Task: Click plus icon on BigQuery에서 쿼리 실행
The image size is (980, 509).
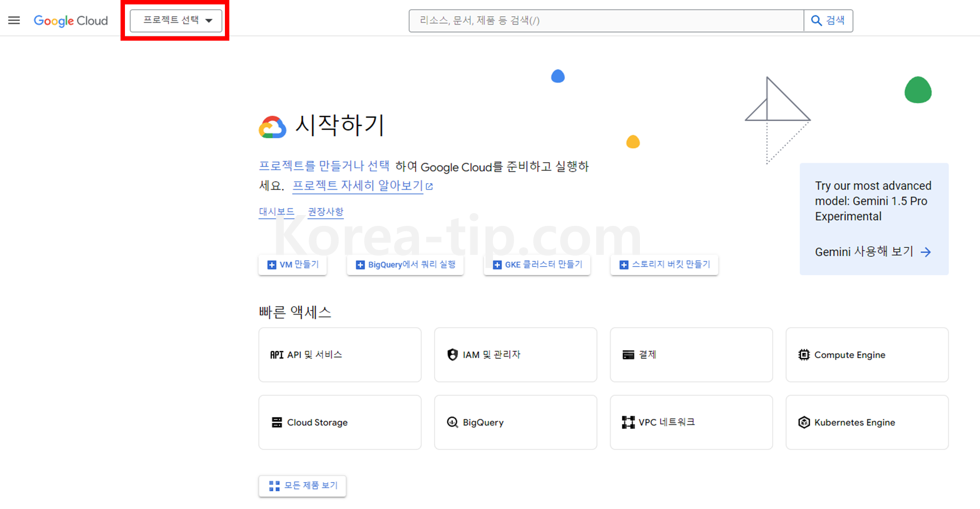Action: (360, 265)
